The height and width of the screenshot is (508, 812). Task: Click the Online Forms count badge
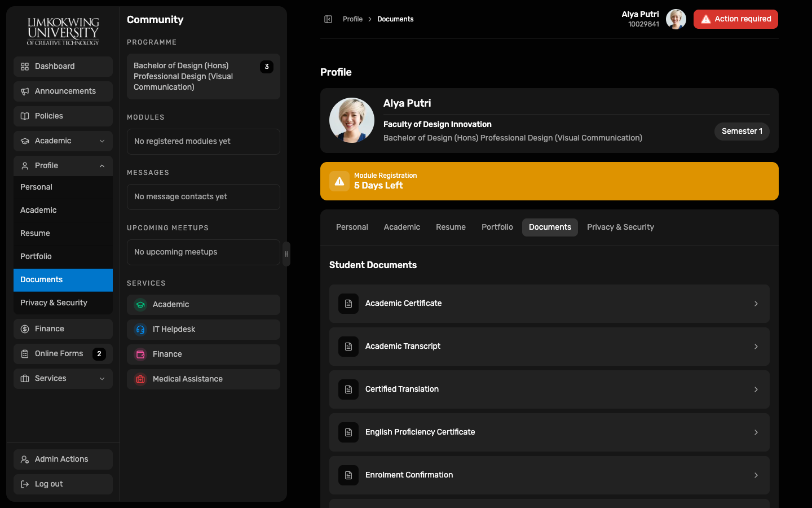click(99, 354)
